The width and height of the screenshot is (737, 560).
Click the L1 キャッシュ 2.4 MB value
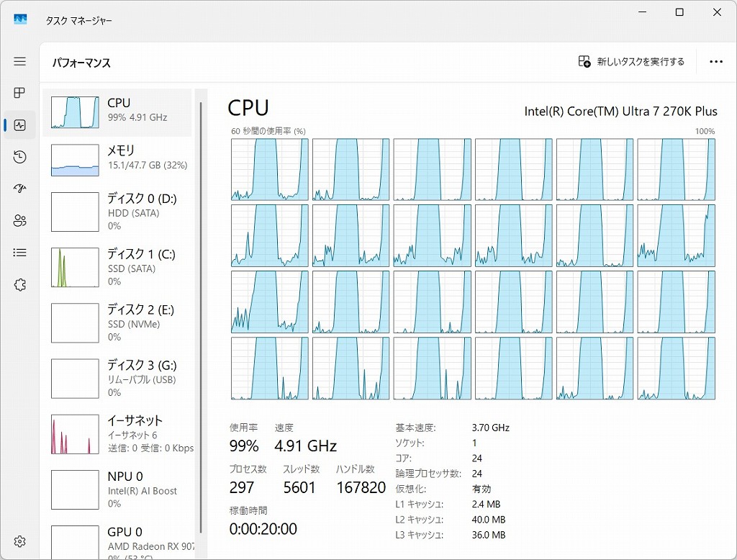(x=486, y=505)
